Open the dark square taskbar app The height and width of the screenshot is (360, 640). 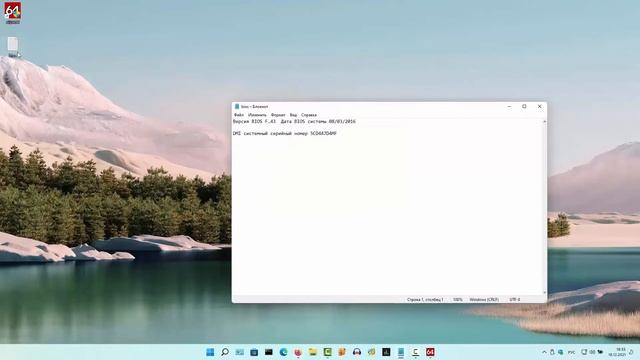click(x=386, y=352)
